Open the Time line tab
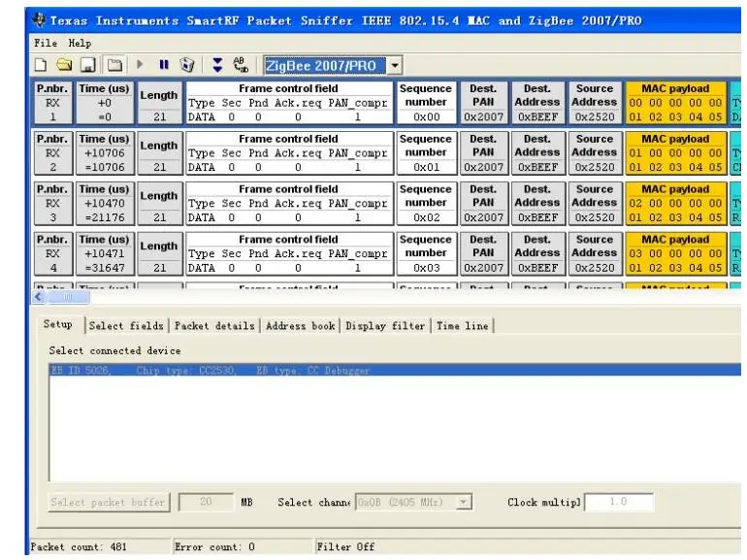 462,325
